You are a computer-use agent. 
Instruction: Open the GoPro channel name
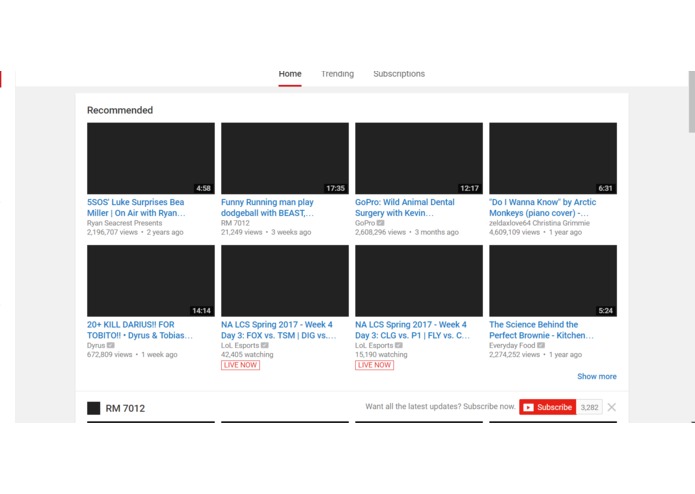pyautogui.click(x=365, y=223)
